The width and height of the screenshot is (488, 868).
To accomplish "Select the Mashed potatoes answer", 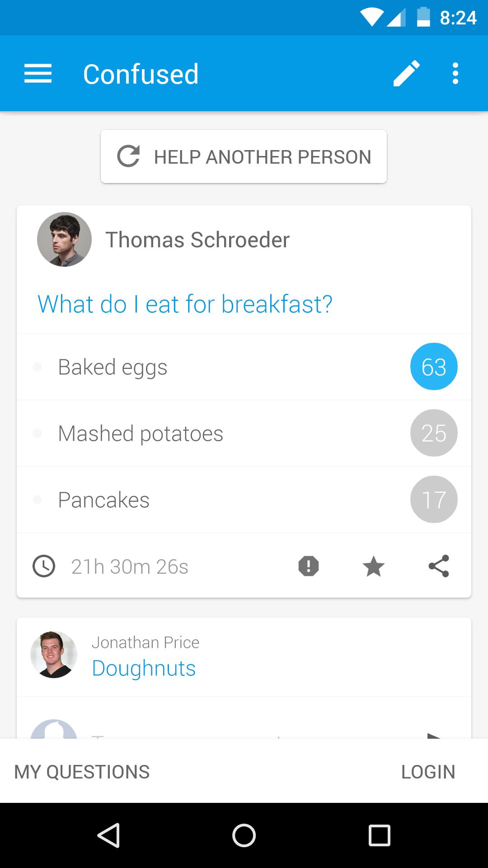I will [141, 434].
